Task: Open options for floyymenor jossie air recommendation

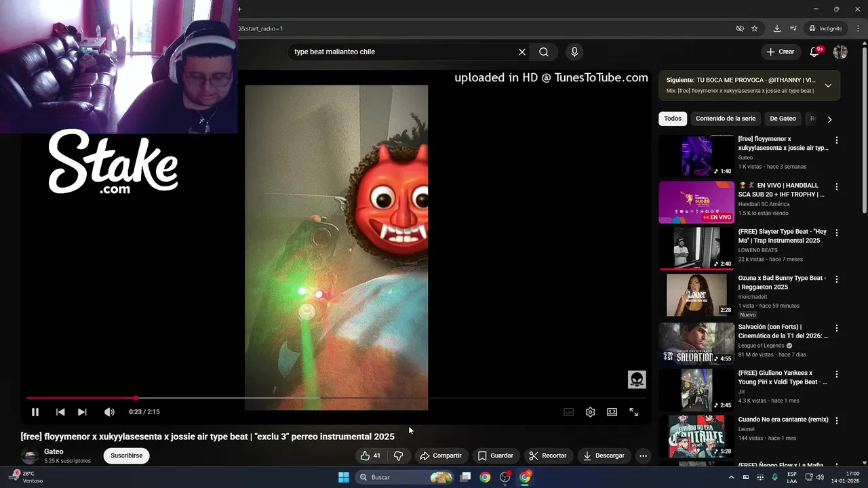Action: pos(836,140)
